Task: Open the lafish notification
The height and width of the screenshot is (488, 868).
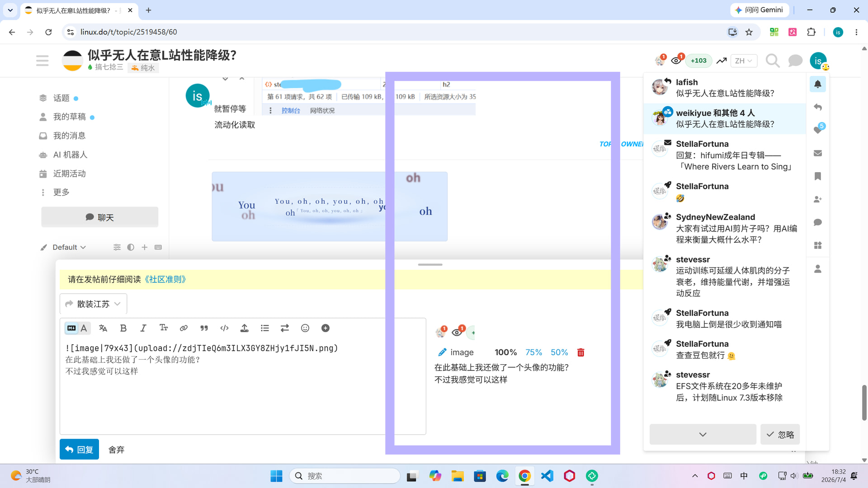Action: (x=725, y=88)
